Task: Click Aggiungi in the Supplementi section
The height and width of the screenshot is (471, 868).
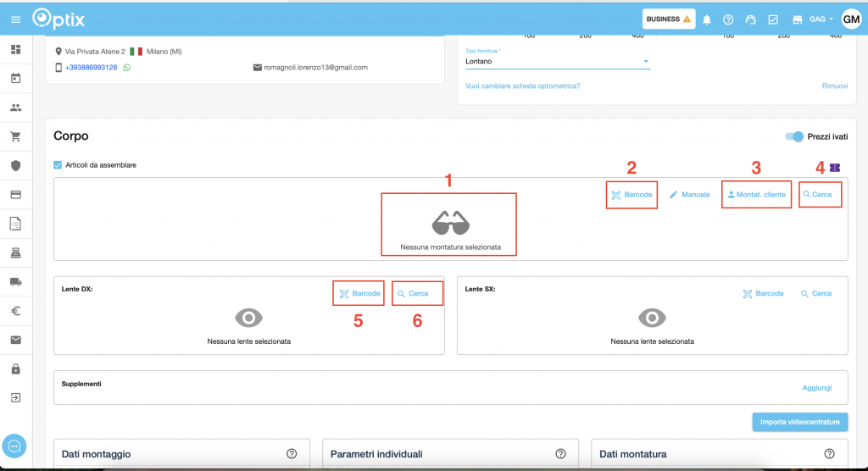Action: (816, 388)
